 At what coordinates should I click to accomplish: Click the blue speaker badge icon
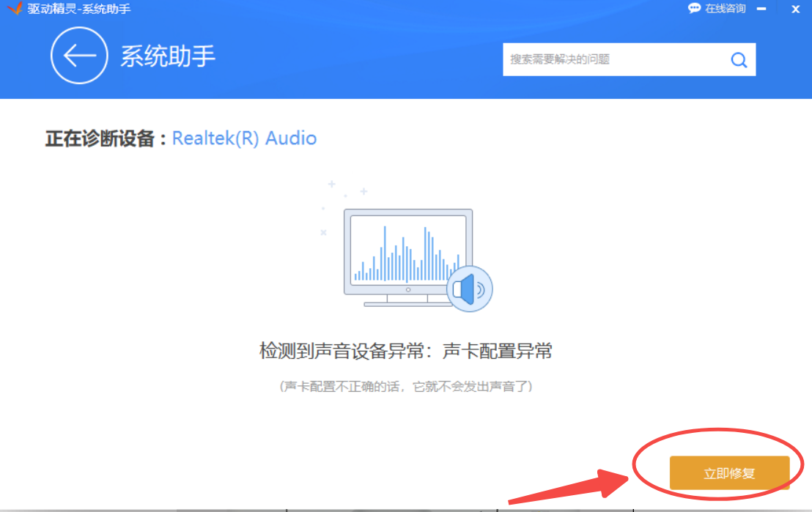click(x=469, y=289)
